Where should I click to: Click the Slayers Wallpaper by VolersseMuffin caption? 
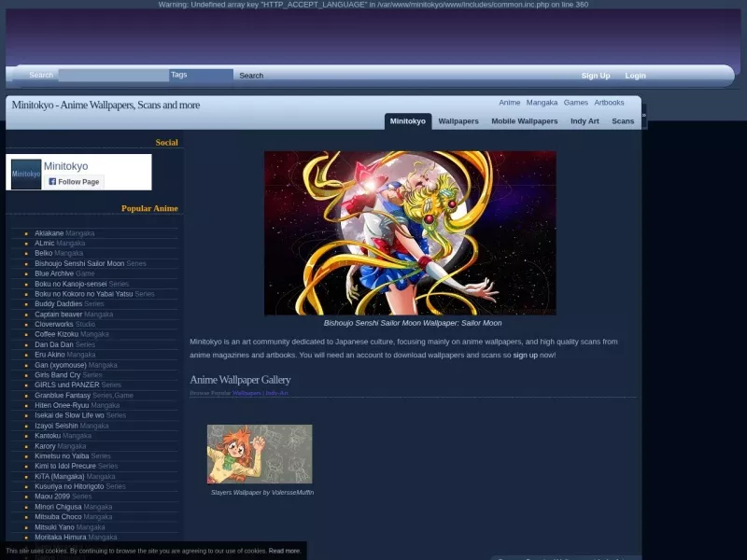tap(262, 493)
